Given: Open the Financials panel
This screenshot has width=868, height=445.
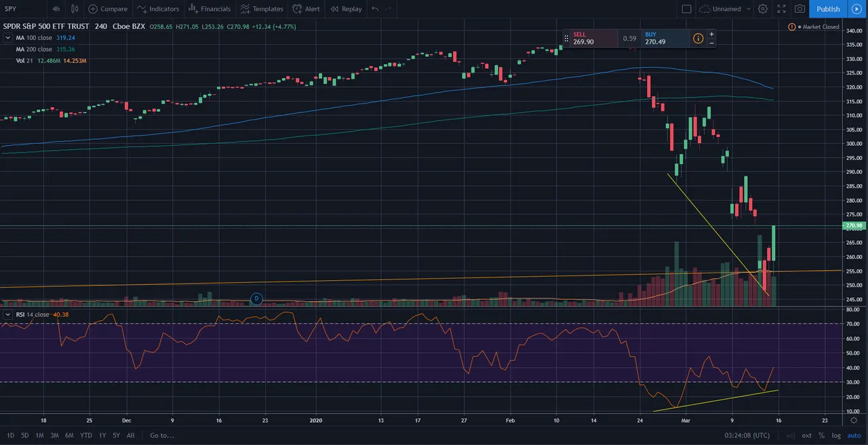Looking at the screenshot, I should point(210,9).
